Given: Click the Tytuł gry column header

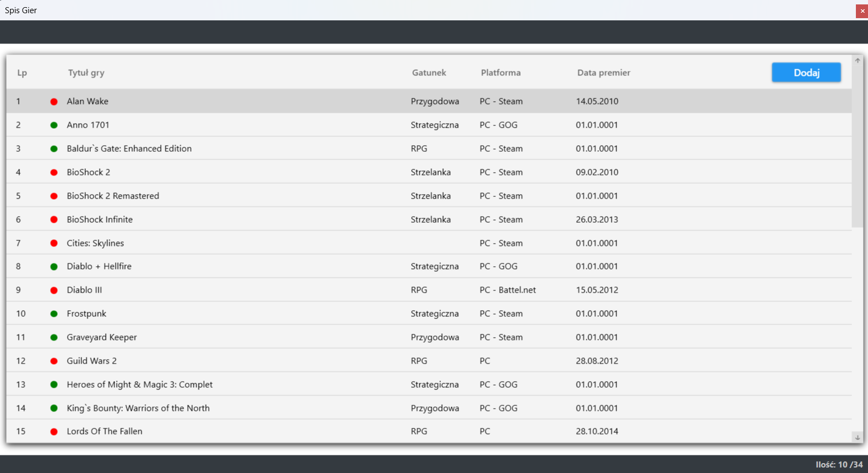Looking at the screenshot, I should click(x=86, y=73).
